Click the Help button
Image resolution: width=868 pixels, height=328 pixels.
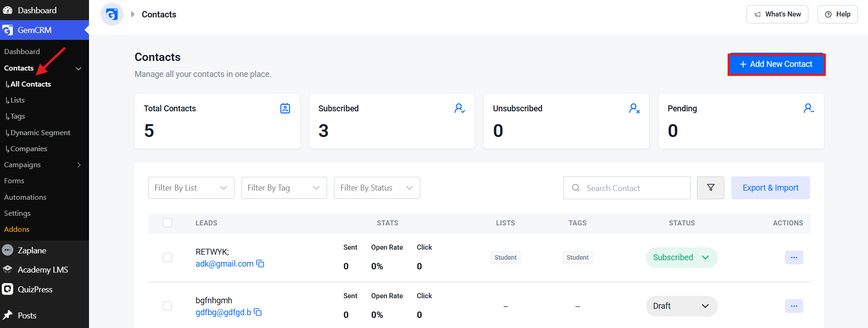pyautogui.click(x=838, y=14)
